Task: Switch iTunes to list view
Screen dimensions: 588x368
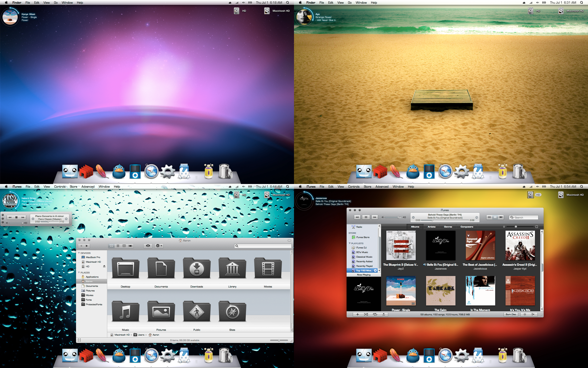Action: [489, 217]
